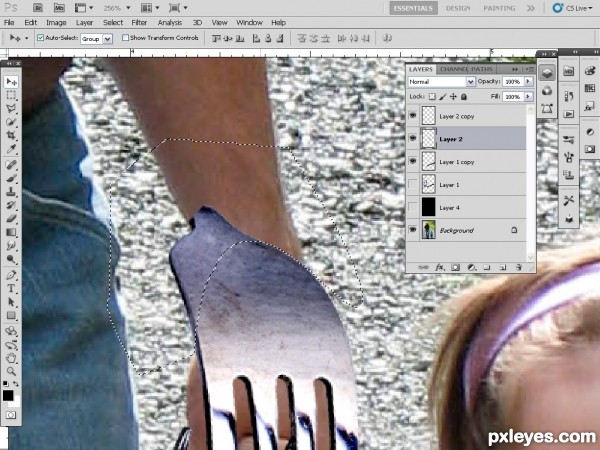Select the Eyedropper tool
Image resolution: width=600 pixels, height=450 pixels.
(x=11, y=149)
